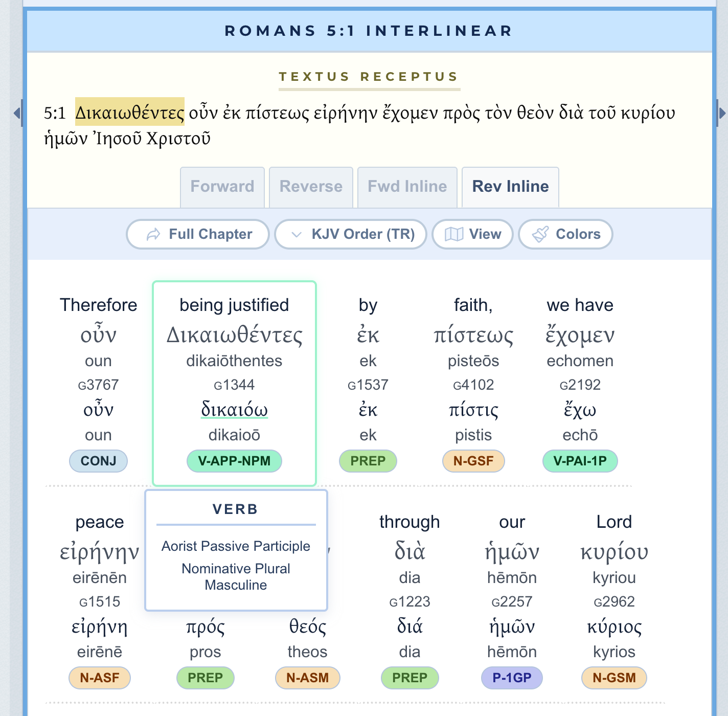This screenshot has width=728, height=716.
Task: Click the Textus Receptus heading
Action: [369, 77]
